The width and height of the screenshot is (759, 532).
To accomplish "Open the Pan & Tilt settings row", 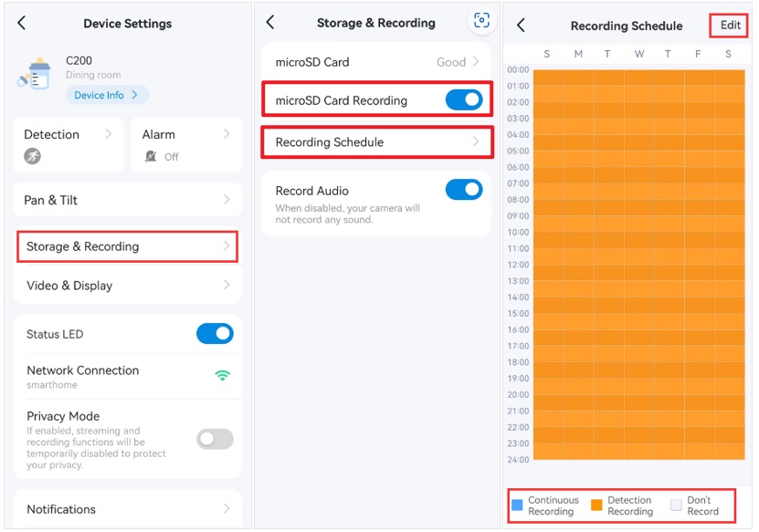I will point(127,200).
